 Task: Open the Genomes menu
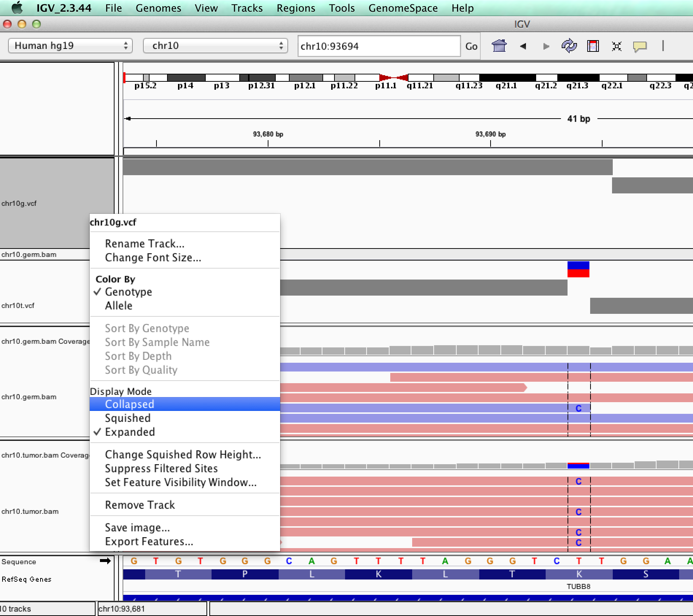tap(158, 8)
